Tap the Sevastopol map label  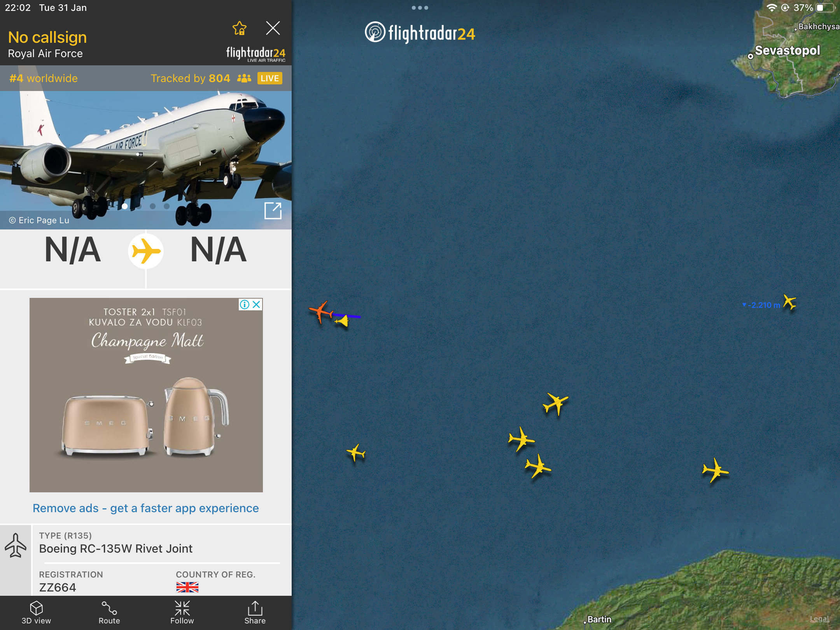(x=787, y=51)
